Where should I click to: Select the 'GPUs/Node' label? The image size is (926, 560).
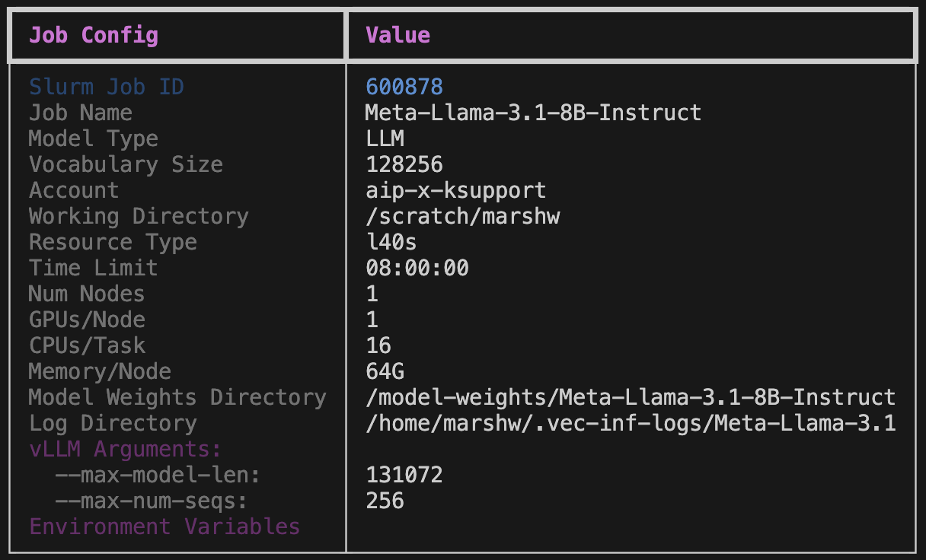click(x=87, y=320)
